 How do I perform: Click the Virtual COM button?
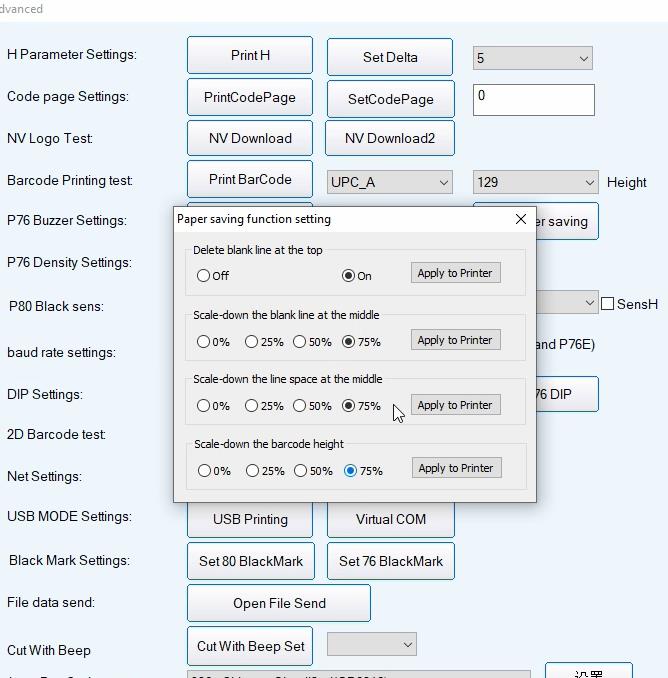click(x=391, y=519)
